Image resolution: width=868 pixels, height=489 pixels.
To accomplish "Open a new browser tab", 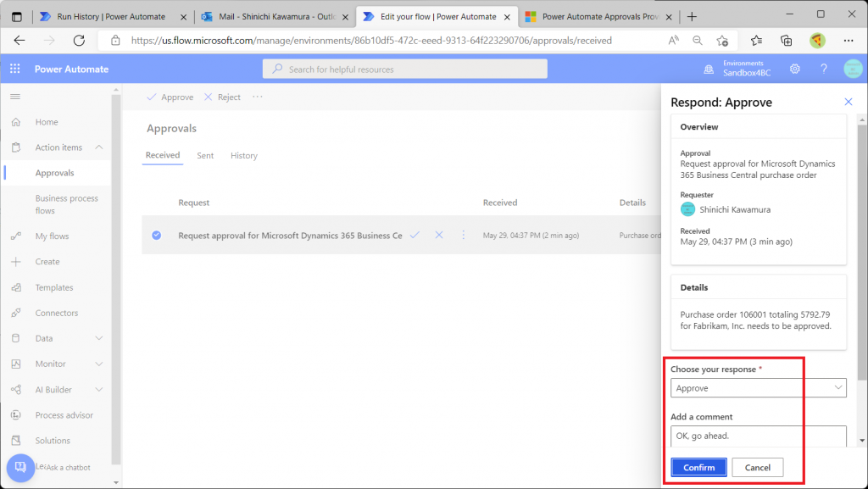I will coord(692,17).
